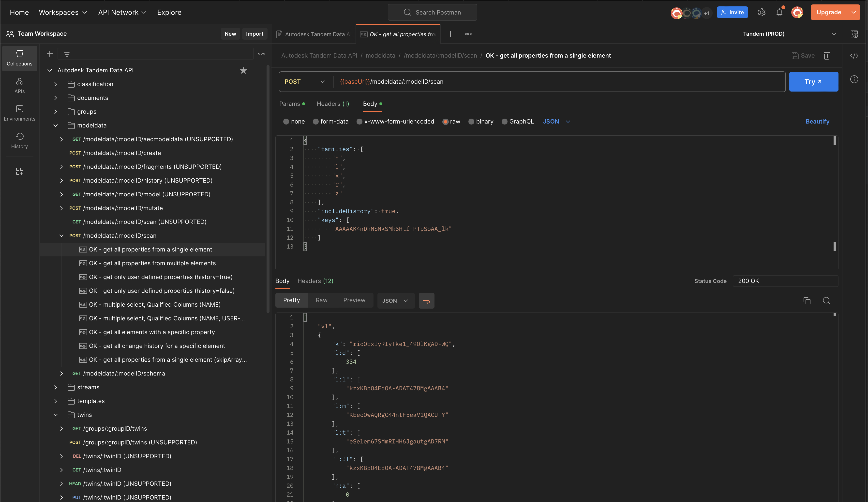This screenshot has width=868, height=502.
Task: Switch to the request Params tab
Action: [289, 104]
